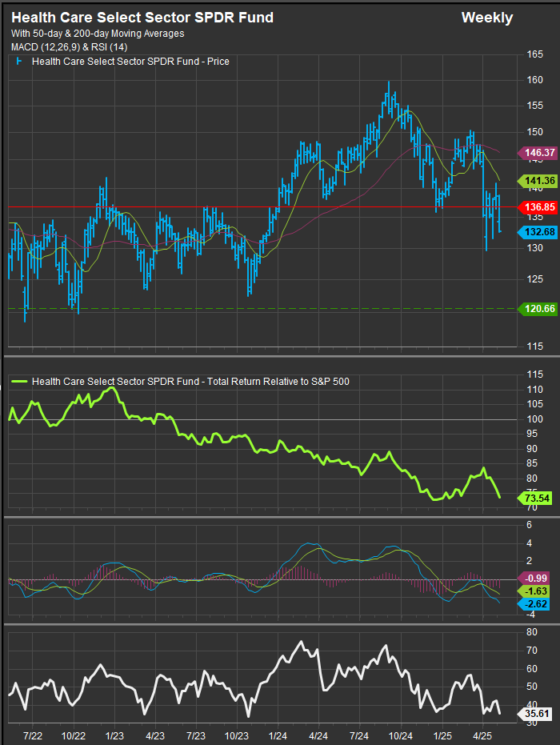Image resolution: width=560 pixels, height=745 pixels.
Task: Click the RSI axis label 80
Action: pyautogui.click(x=533, y=632)
